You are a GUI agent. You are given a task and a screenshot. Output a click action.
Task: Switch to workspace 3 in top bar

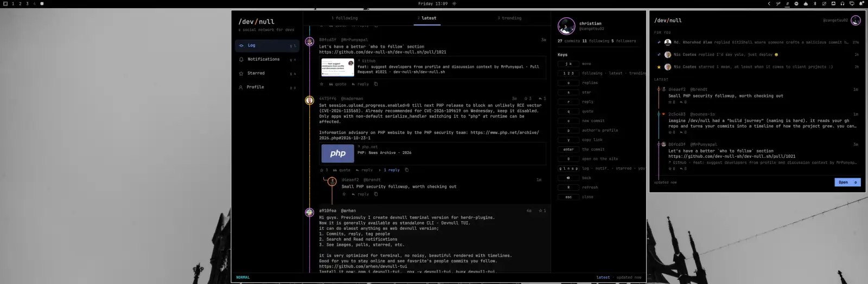[27, 3]
